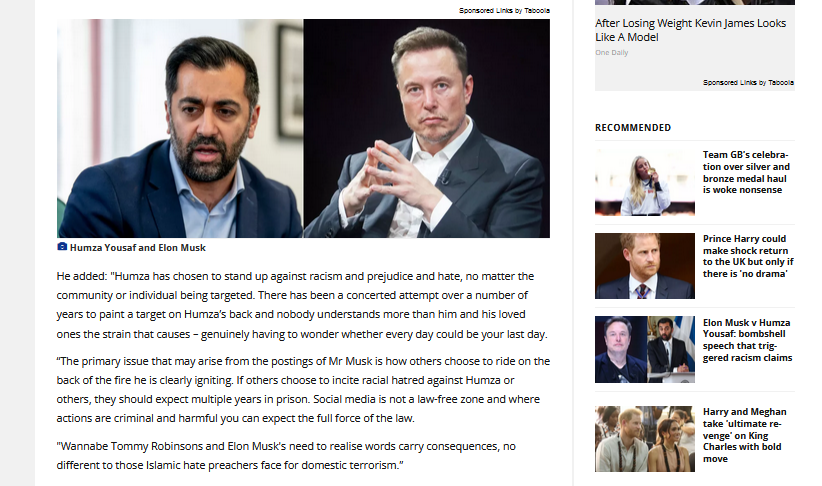Viewport: 822px width, 486px height.
Task: Click the paragraph starting 'He added: Humza has chosen'
Action: click(302, 305)
